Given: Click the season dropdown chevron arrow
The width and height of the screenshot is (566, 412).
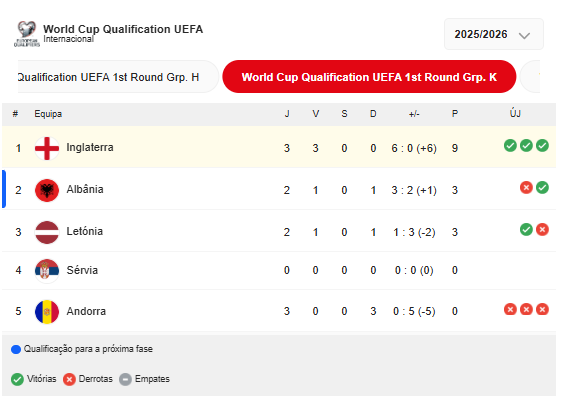Looking at the screenshot, I should [x=524, y=35].
